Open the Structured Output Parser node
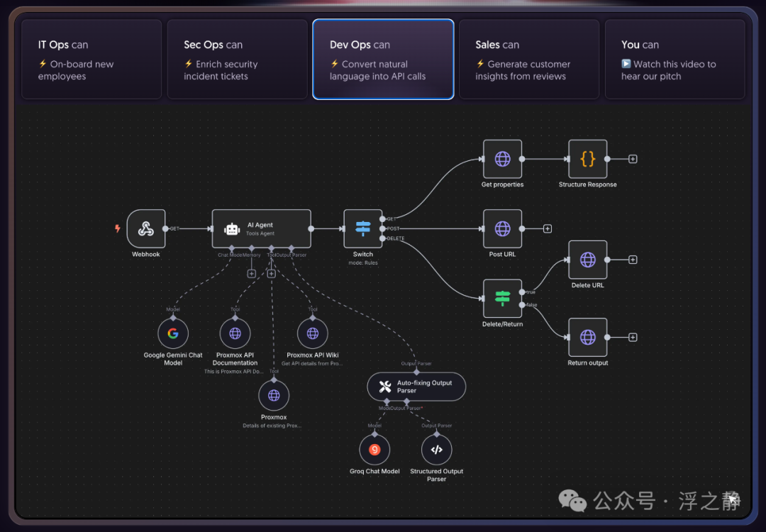 coord(437,450)
